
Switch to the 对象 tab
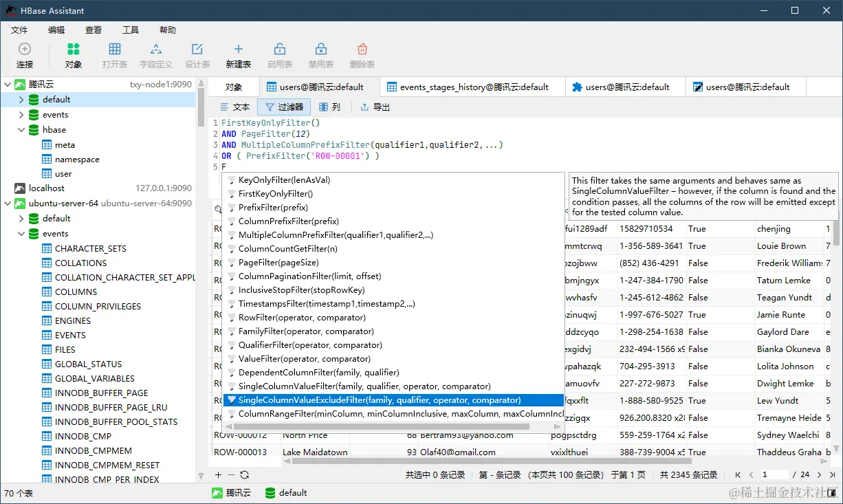click(x=234, y=87)
